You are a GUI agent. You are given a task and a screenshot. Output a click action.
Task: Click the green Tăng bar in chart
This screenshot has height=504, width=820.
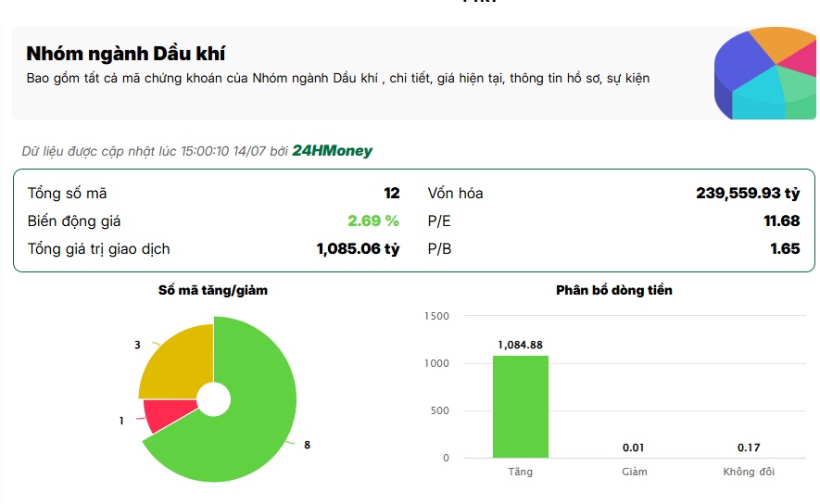(521, 407)
